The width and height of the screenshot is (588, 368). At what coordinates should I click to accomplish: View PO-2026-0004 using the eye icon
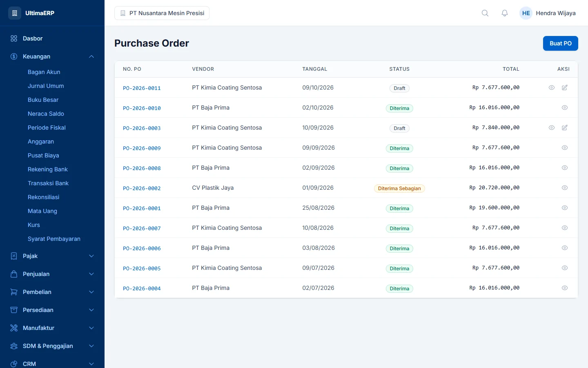565,288
